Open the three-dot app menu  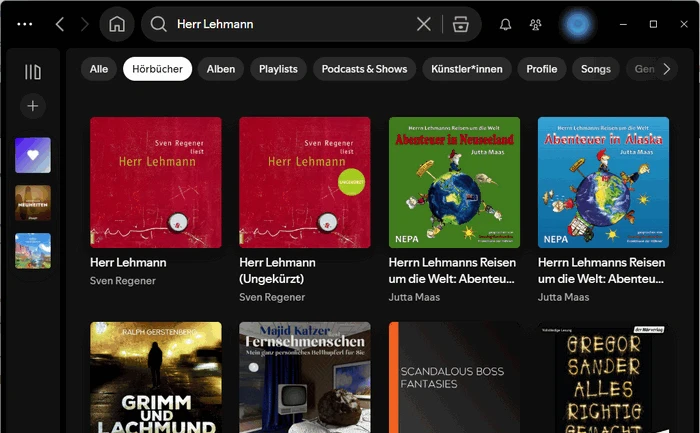pyautogui.click(x=25, y=24)
